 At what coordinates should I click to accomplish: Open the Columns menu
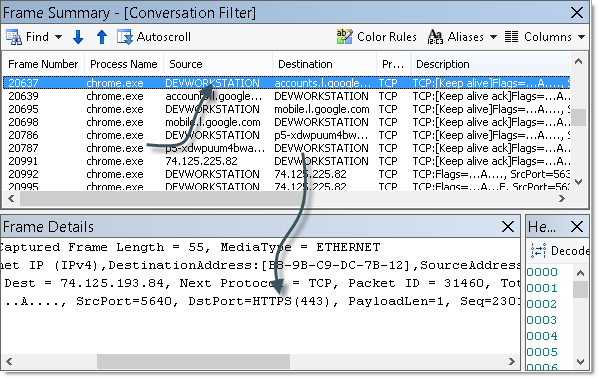538,37
